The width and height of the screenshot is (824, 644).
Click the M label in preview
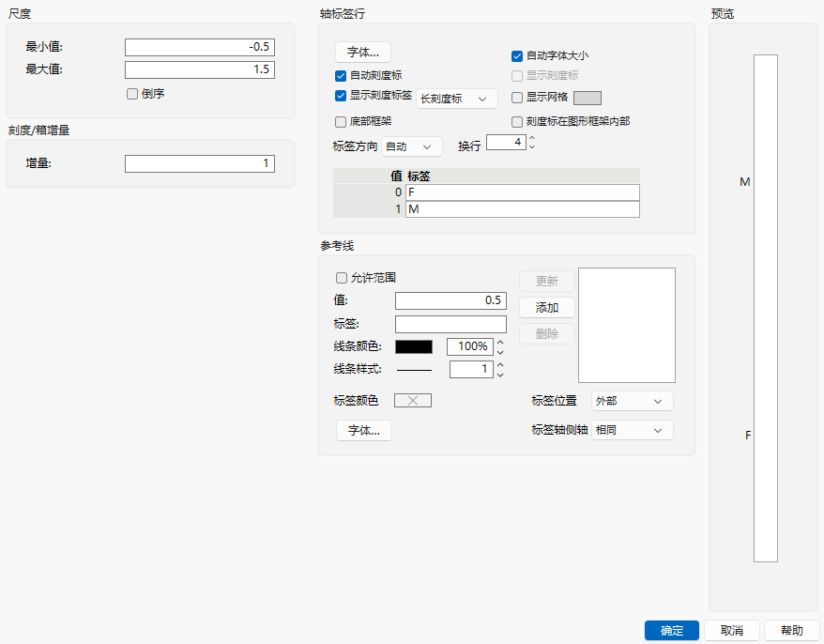(744, 182)
